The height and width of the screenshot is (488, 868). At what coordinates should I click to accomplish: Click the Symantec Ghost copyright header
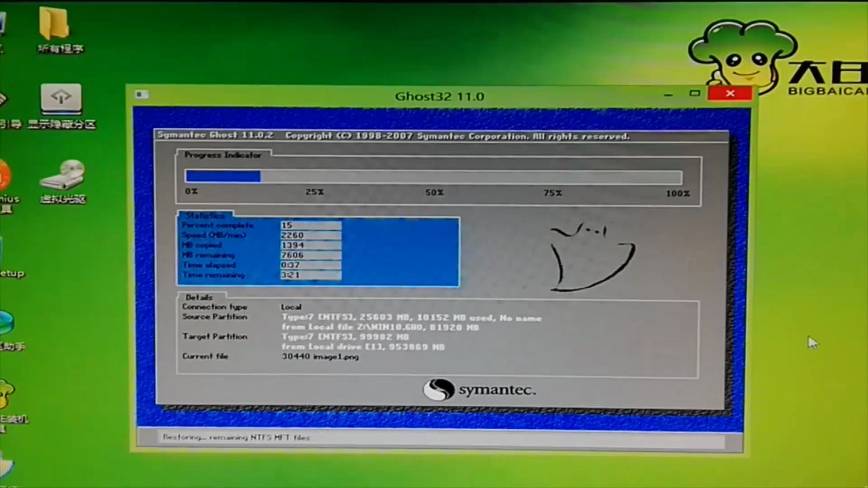click(393, 136)
